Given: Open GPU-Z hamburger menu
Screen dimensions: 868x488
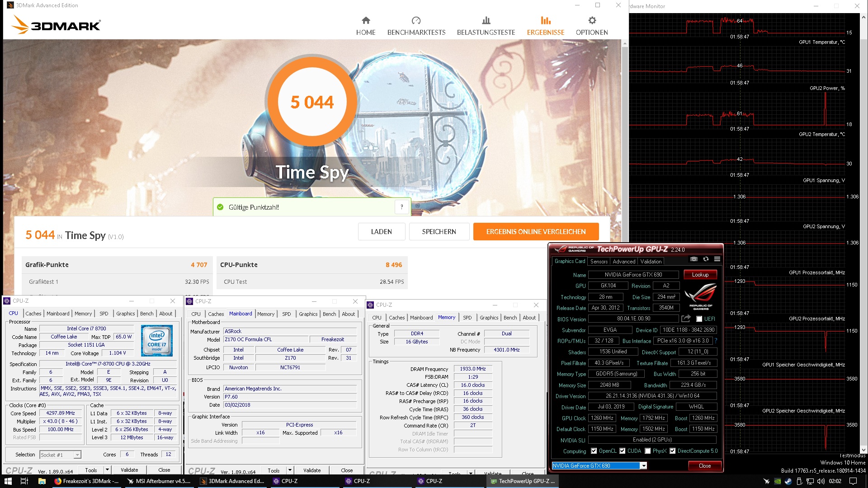Looking at the screenshot, I should [717, 259].
